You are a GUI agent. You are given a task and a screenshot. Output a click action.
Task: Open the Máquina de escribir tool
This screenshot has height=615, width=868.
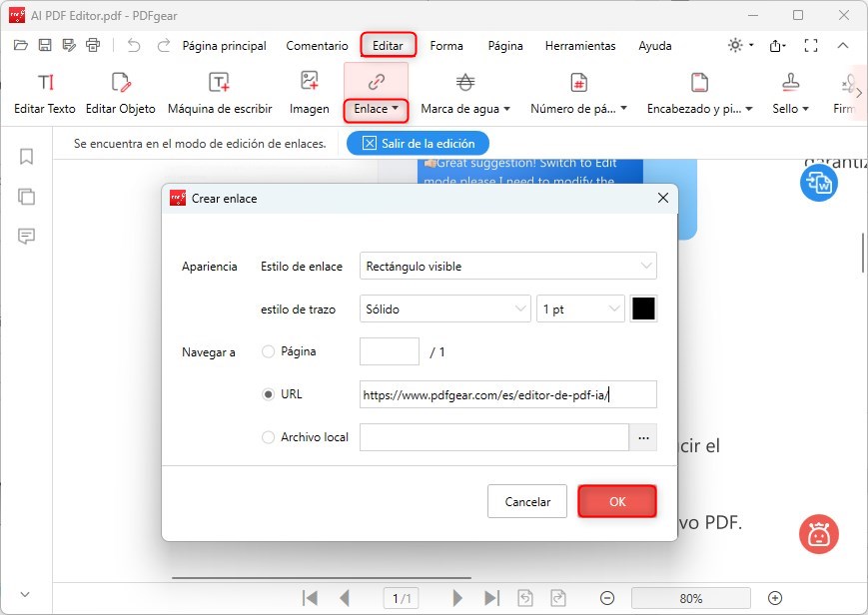point(222,92)
